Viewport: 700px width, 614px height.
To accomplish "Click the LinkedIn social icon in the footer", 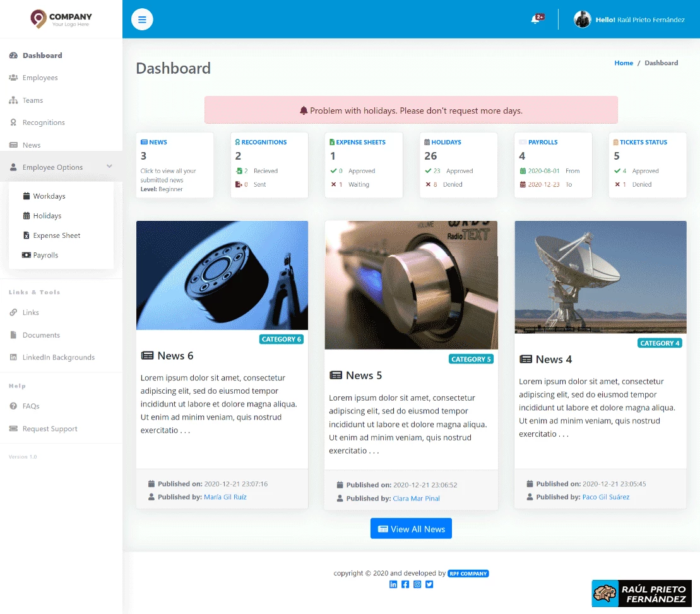I will tap(393, 584).
